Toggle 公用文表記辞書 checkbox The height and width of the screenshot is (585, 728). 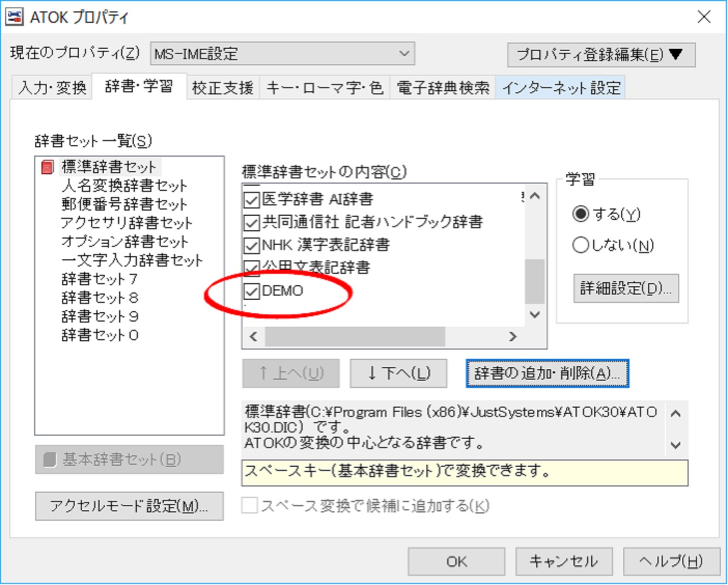pos(251,268)
